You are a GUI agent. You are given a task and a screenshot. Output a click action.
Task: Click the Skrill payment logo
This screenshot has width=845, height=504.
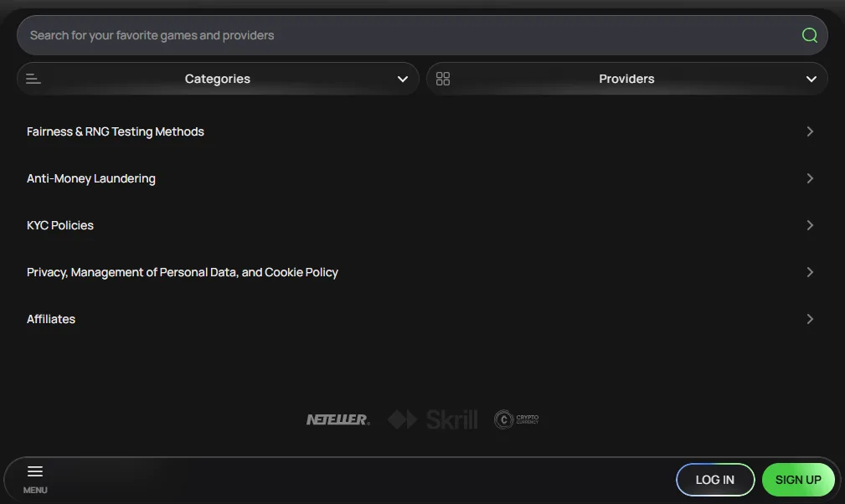point(432,419)
